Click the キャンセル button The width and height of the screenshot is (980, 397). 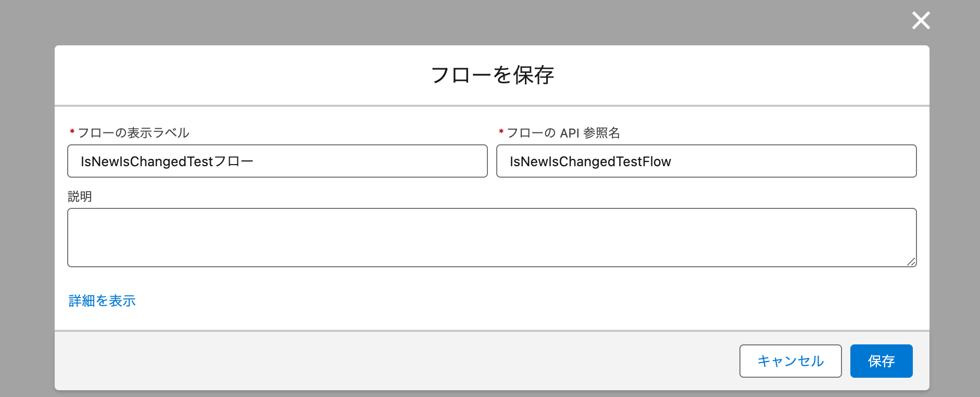[790, 361]
